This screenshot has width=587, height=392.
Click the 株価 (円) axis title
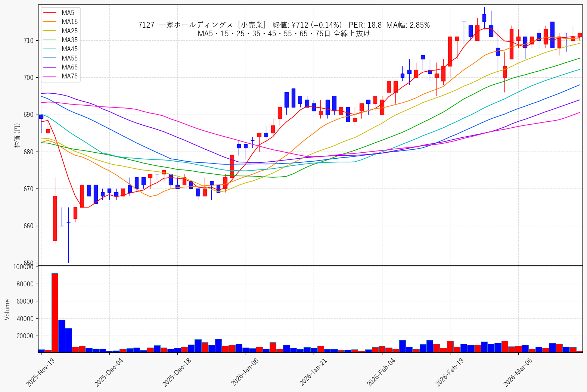click(17, 135)
